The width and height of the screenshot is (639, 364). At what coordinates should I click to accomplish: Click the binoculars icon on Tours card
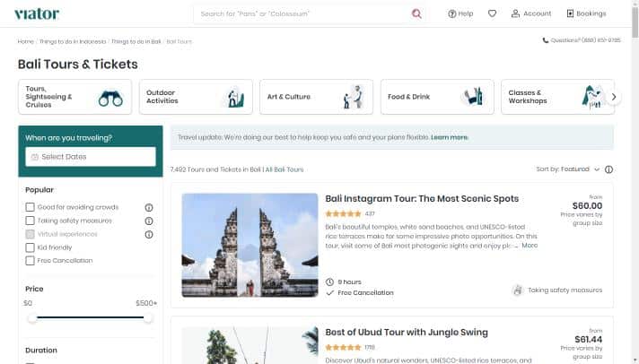click(110, 98)
